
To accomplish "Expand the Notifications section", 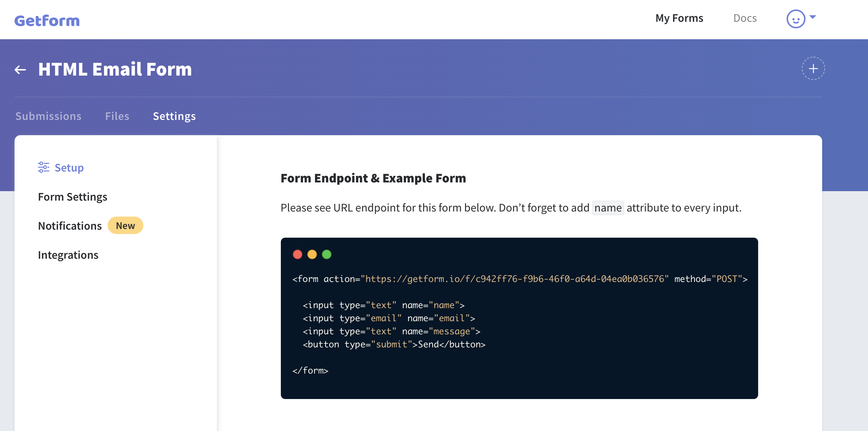I will coord(70,225).
